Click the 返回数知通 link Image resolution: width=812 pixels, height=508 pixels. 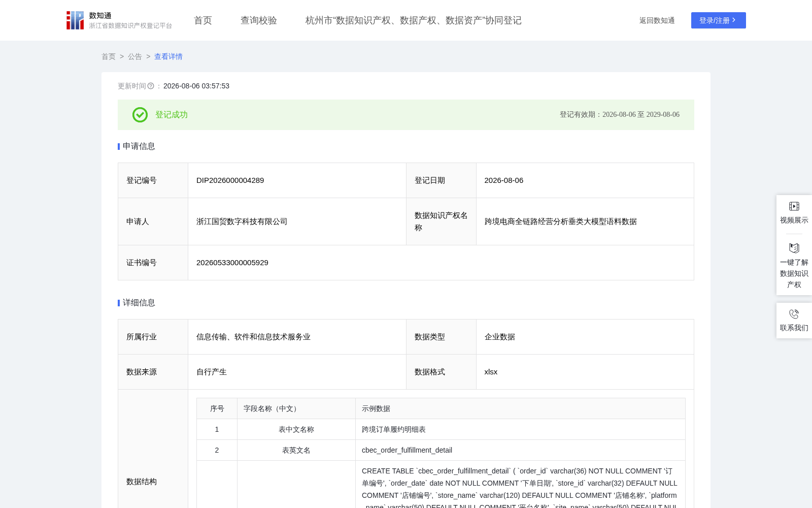coord(657,20)
